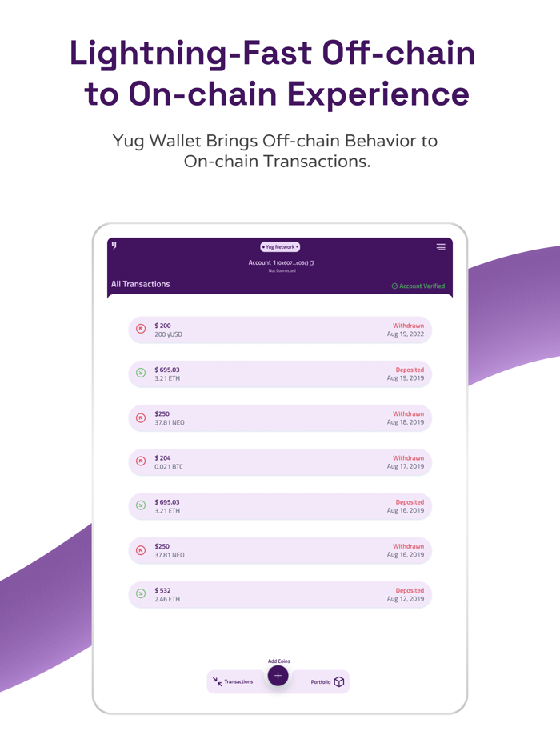Open the $250 NEO withdrawal from Aug 18
Screen dimensions: 560x747
click(280, 418)
